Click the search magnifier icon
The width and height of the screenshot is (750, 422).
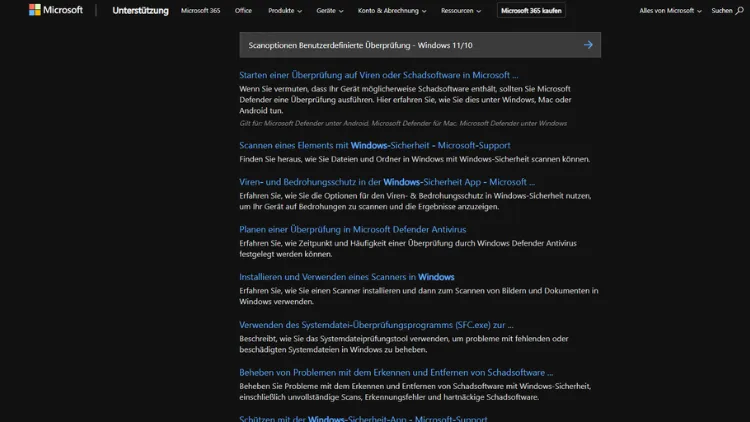(x=739, y=11)
